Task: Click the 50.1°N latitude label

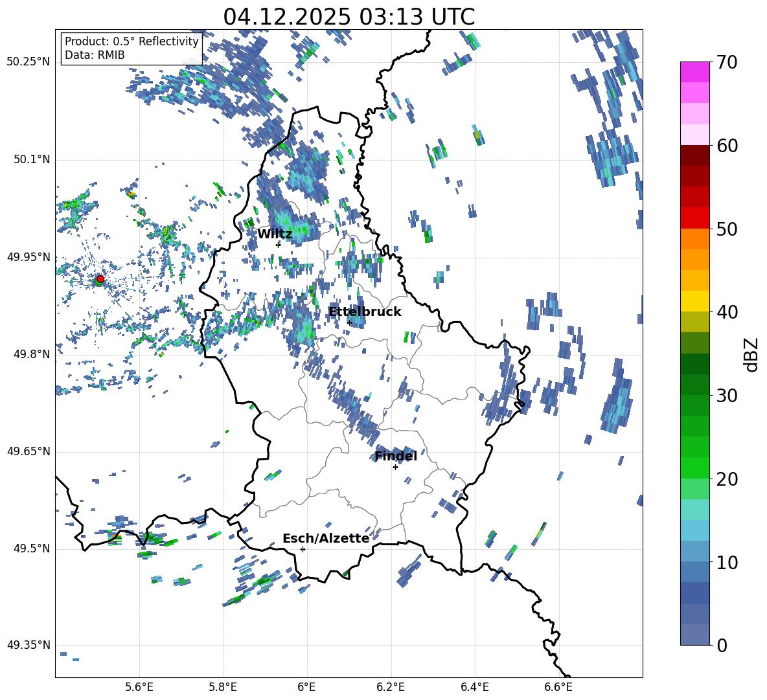Action: [31, 159]
